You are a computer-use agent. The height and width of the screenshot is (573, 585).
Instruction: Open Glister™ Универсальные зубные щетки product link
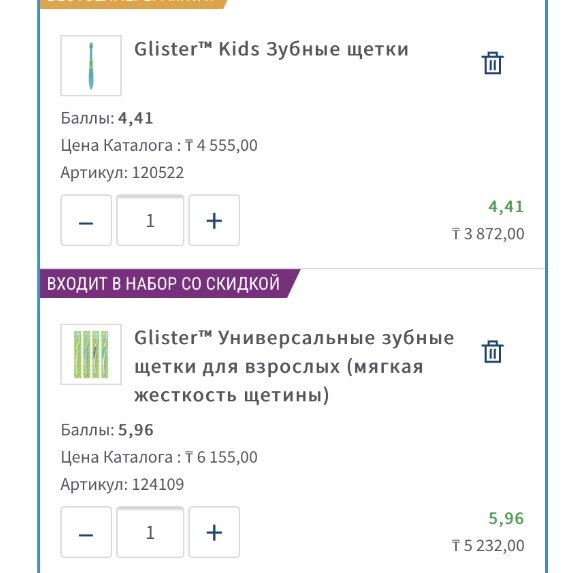294,366
